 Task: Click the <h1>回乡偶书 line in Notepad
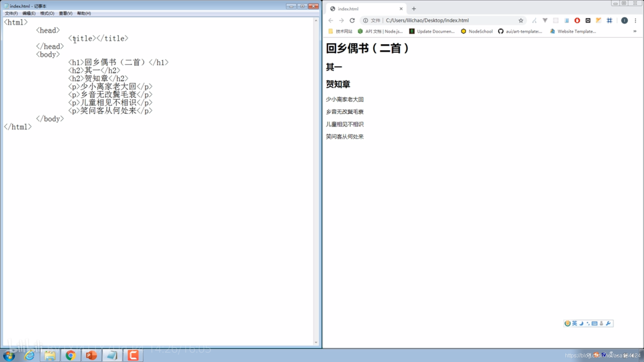click(118, 62)
